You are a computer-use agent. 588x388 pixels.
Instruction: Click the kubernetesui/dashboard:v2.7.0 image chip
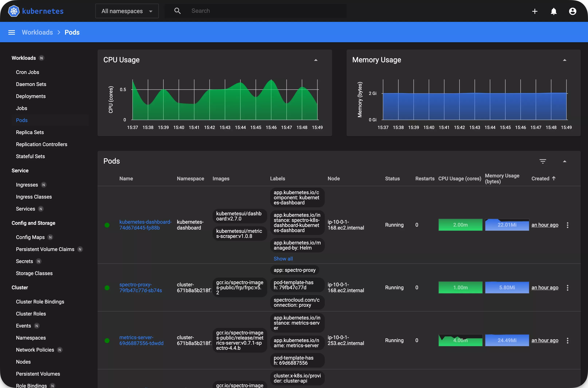coord(240,216)
